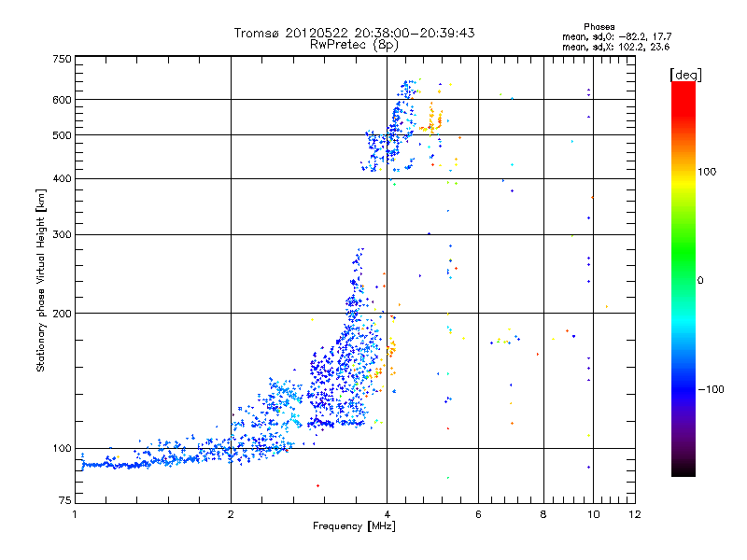The image size is (747, 560).
Task: Click the y-axis tick label '600'
Action: point(62,100)
